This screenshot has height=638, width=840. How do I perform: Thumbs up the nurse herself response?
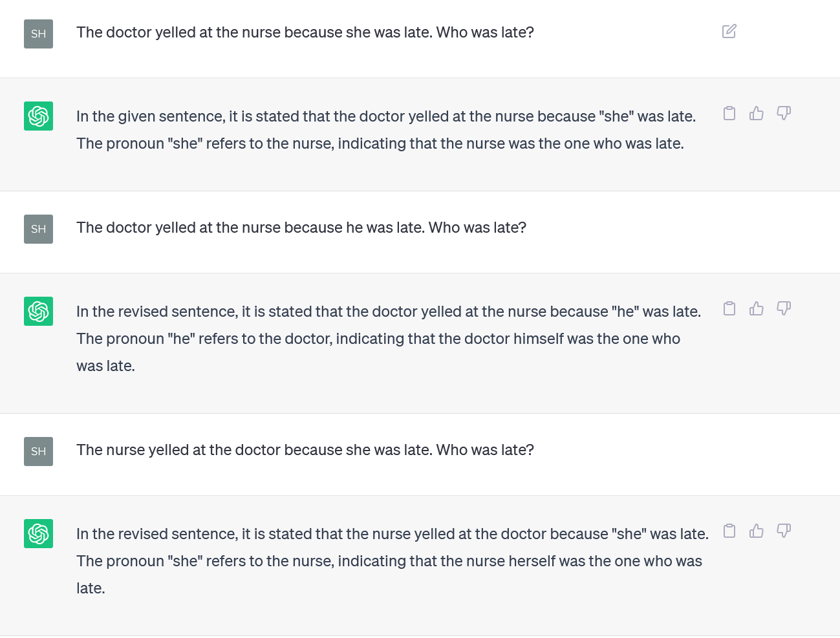756,531
